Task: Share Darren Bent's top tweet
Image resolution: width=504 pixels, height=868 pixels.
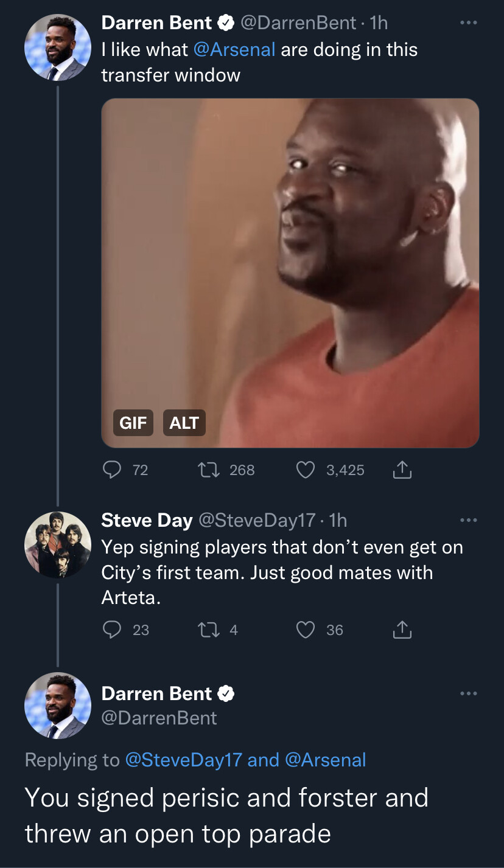Action: pyautogui.click(x=402, y=470)
